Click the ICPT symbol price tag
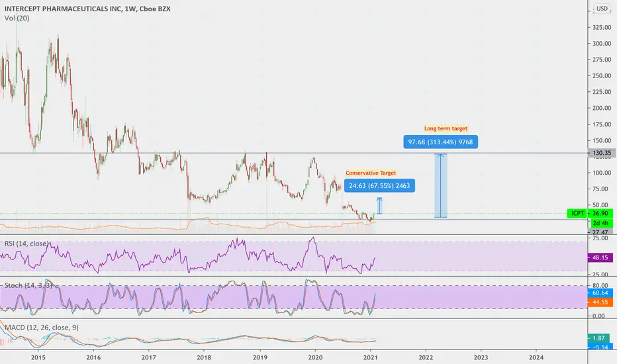 click(577, 213)
